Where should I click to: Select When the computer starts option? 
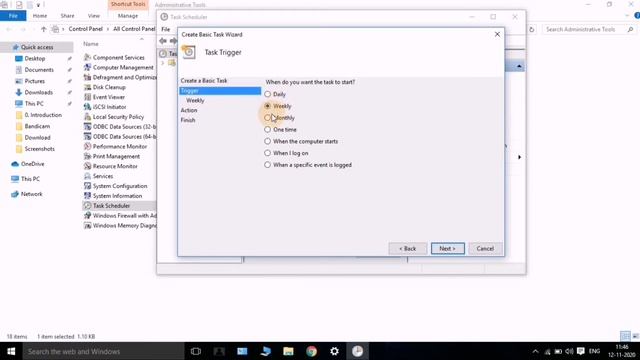click(267, 142)
